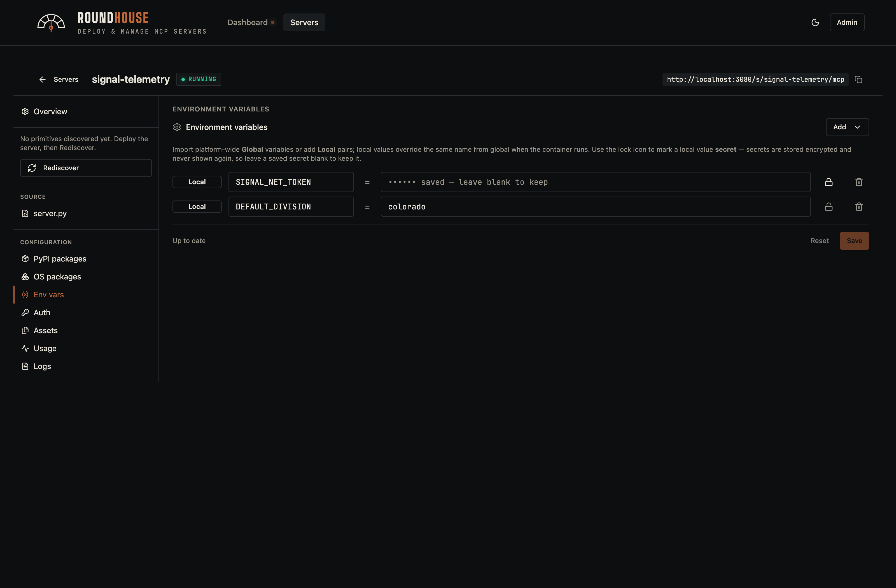This screenshot has height=588, width=896.
Task: Click the Environment variables gear icon
Action: click(x=177, y=127)
